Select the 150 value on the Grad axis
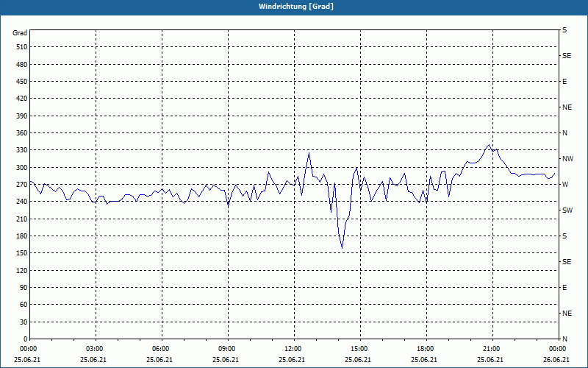The height and width of the screenshot is (368, 588). (22, 253)
